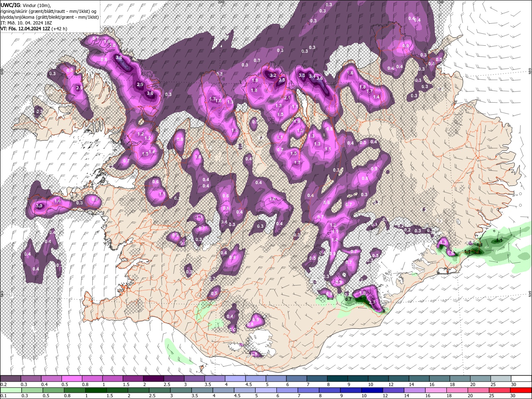This screenshot has height=399, width=532.
Task: Click the darkest green 1 rain legend swatch
Action: point(96,390)
